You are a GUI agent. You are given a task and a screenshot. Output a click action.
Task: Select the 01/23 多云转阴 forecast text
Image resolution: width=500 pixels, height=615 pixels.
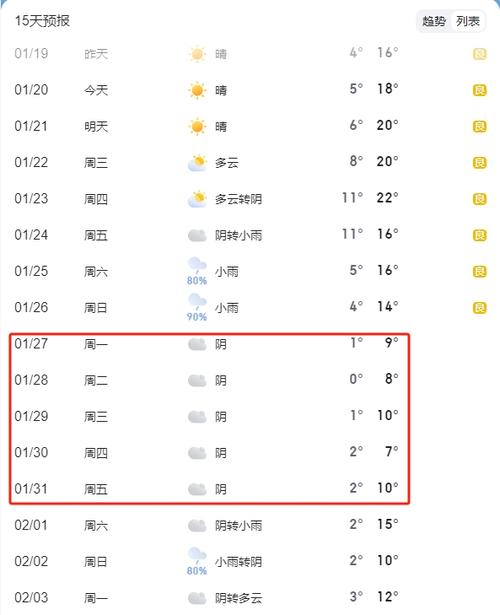tap(238, 199)
